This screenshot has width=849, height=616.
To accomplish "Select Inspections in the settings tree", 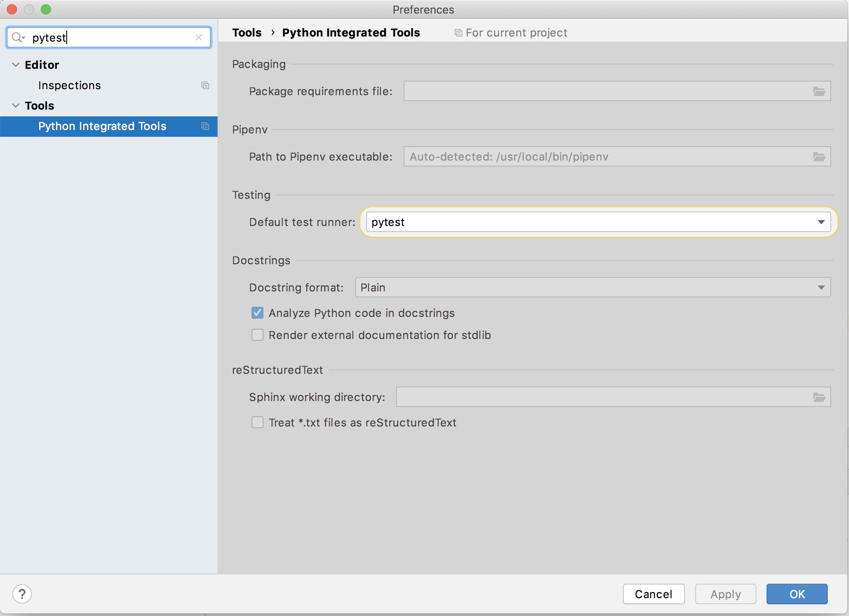I will tap(69, 85).
